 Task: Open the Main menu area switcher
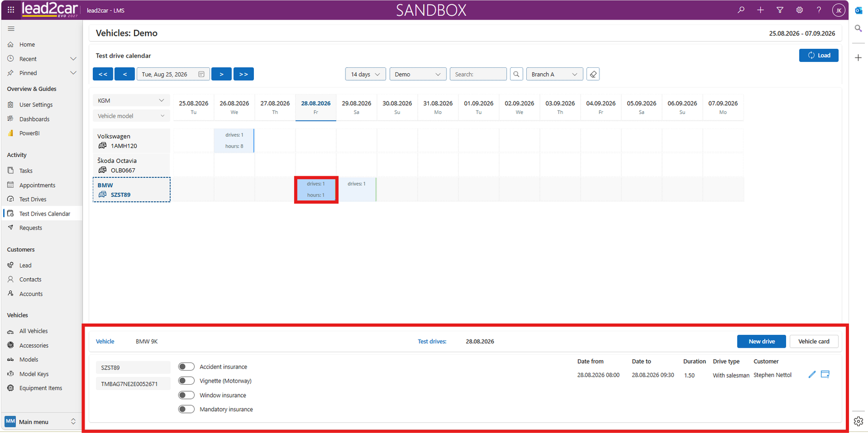tap(41, 422)
